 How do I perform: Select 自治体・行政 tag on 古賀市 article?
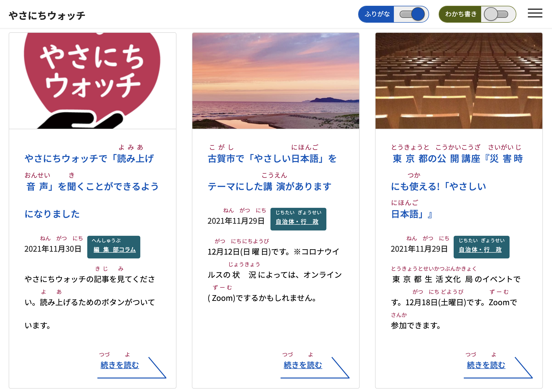coord(297,221)
